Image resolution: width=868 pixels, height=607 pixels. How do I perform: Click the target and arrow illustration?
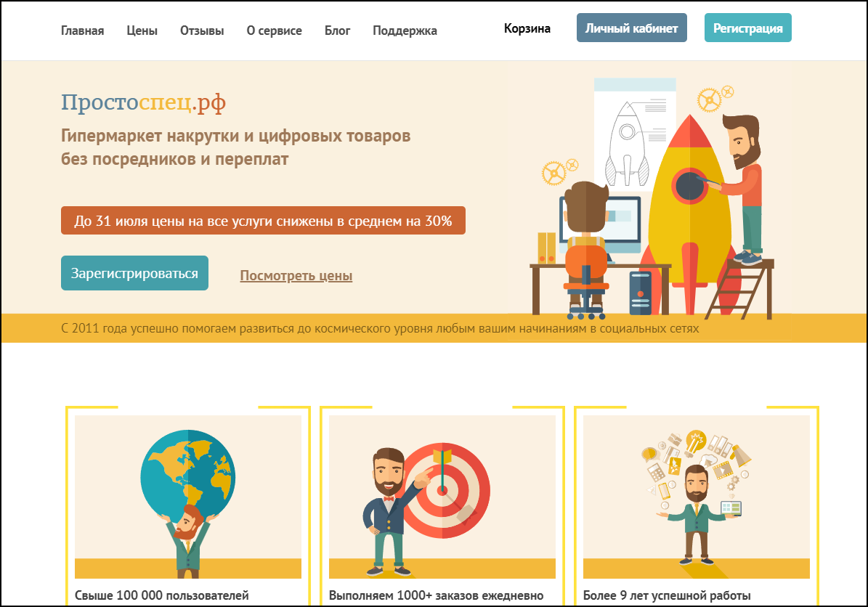[442, 497]
